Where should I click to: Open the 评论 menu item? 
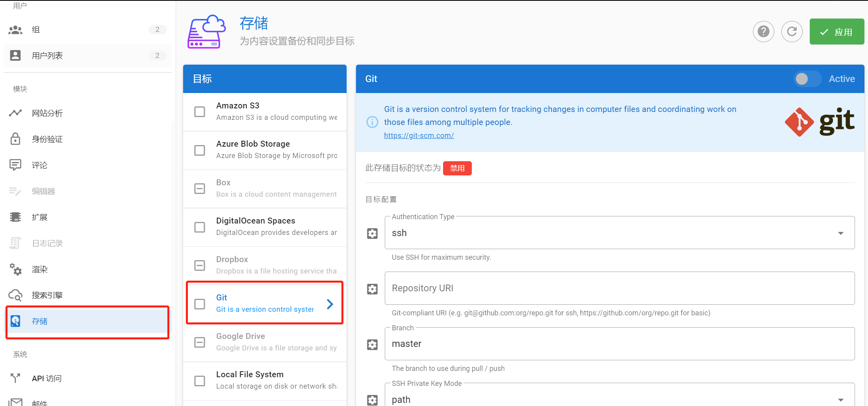87,165
